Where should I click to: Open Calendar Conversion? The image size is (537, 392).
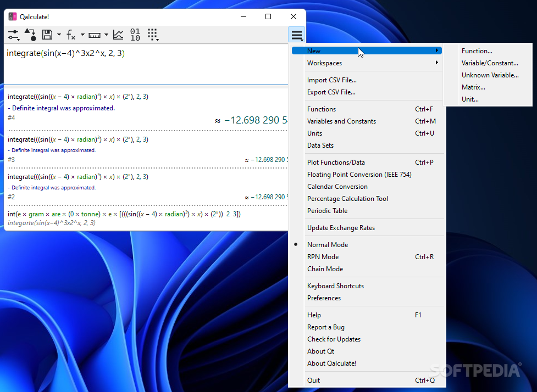(367, 187)
